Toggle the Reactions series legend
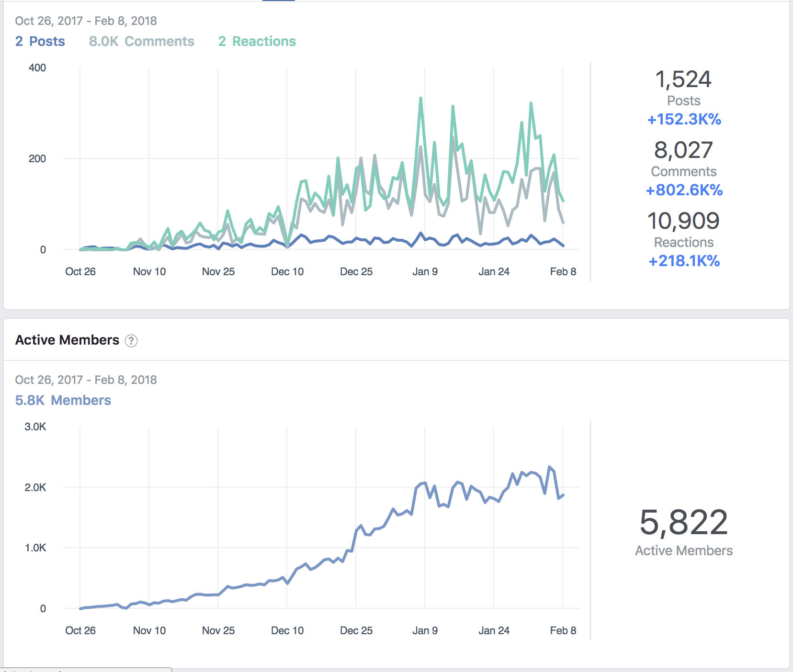This screenshot has height=672, width=793. [x=257, y=42]
